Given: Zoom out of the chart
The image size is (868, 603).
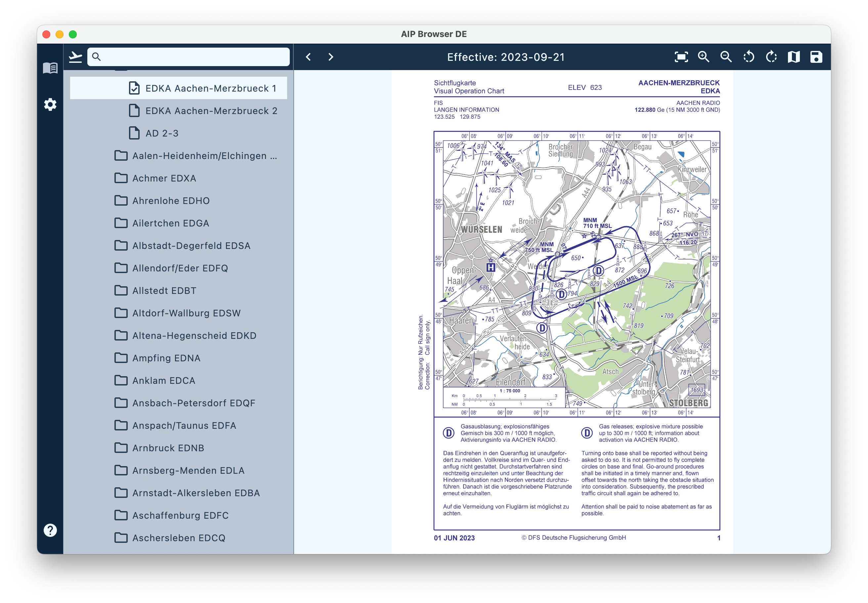Looking at the screenshot, I should coord(726,57).
